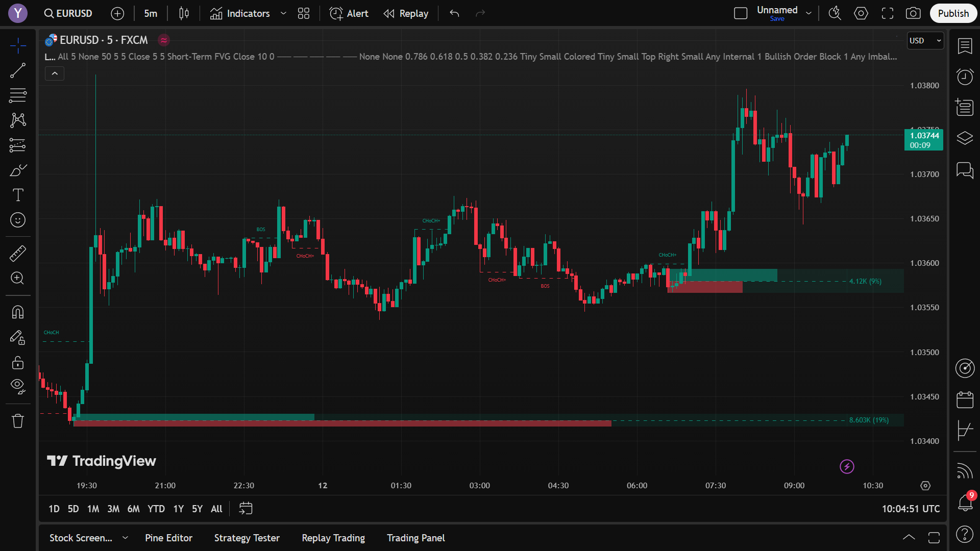Expand the Unnamed layout dropdown arrow

point(808,14)
